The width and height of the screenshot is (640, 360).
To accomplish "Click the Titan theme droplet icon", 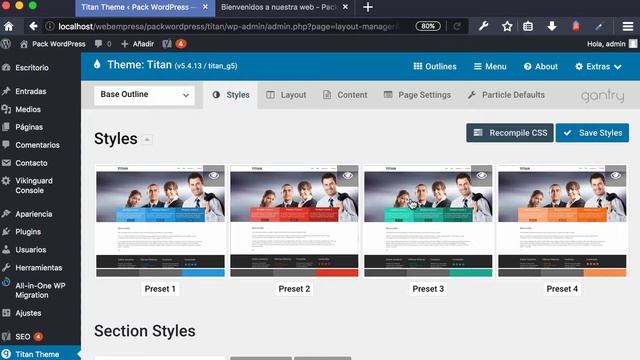I will pyautogui.click(x=97, y=64).
